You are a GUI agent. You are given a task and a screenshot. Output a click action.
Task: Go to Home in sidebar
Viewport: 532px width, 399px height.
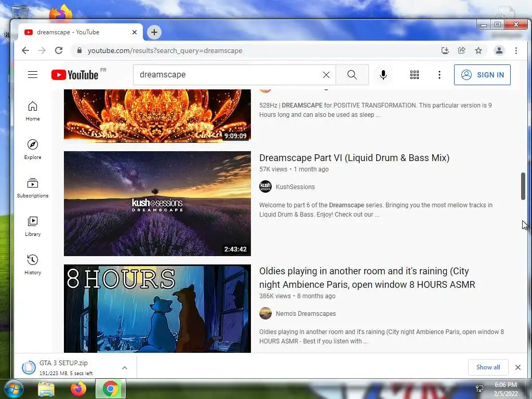(x=33, y=111)
